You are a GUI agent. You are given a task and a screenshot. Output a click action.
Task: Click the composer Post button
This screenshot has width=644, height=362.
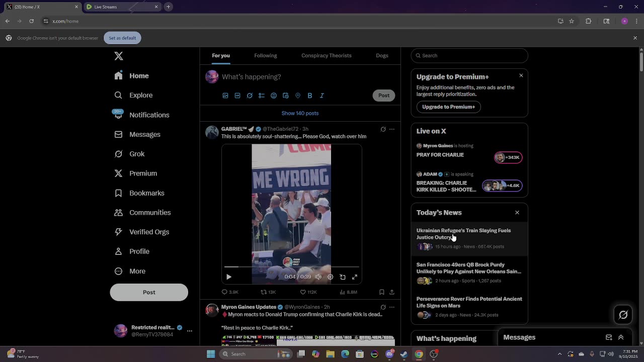click(x=384, y=96)
